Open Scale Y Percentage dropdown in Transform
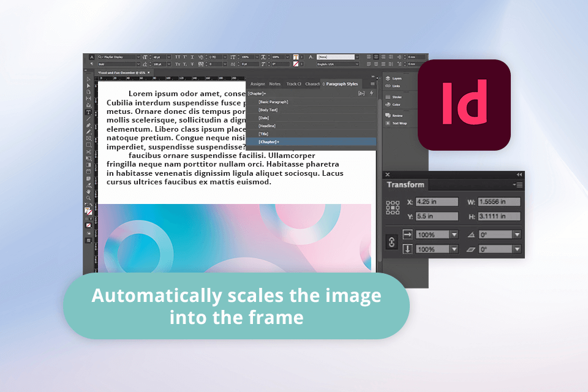The width and height of the screenshot is (588, 392). [454, 249]
